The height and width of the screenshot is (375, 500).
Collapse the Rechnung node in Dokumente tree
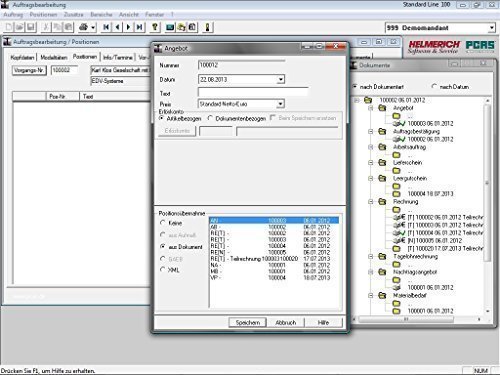[371, 202]
